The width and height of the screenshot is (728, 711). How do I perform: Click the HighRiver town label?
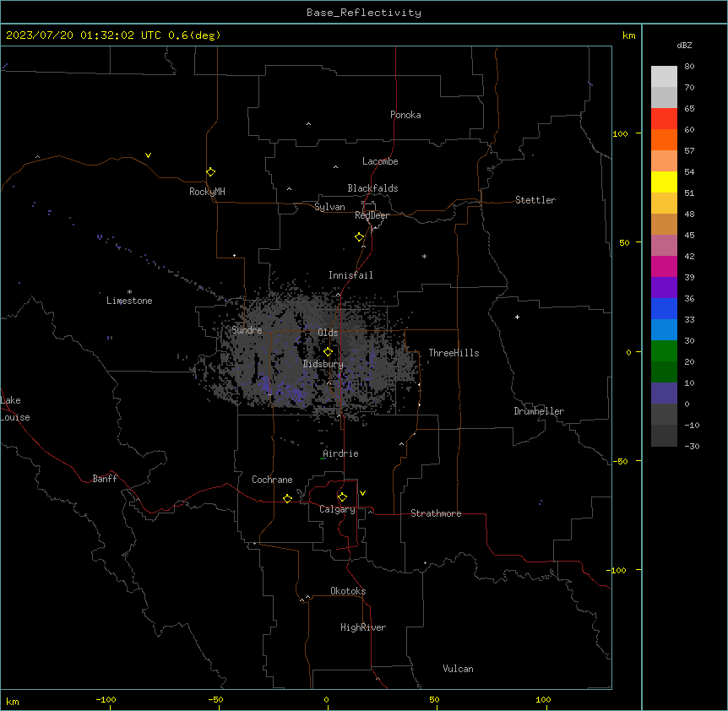362,627
